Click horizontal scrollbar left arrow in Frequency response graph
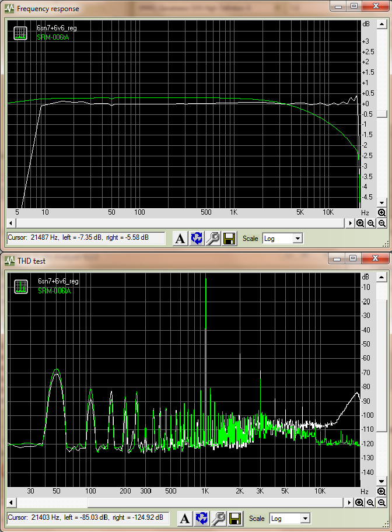Image resolution: width=392 pixels, height=532 pixels. click(11, 223)
